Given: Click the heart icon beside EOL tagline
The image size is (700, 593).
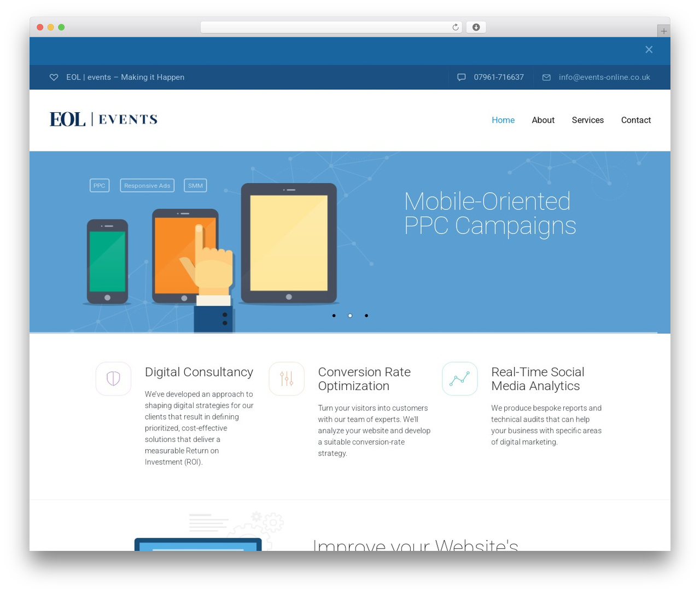Looking at the screenshot, I should 54,77.
